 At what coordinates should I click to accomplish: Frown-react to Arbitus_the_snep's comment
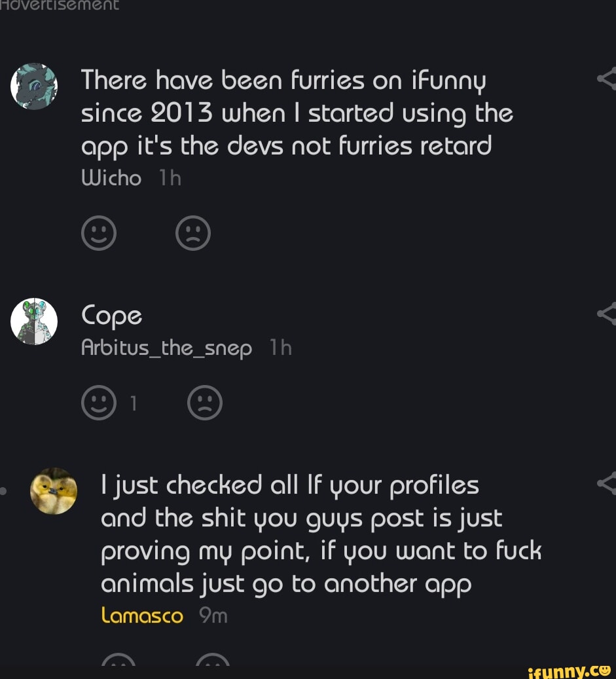[205, 403]
